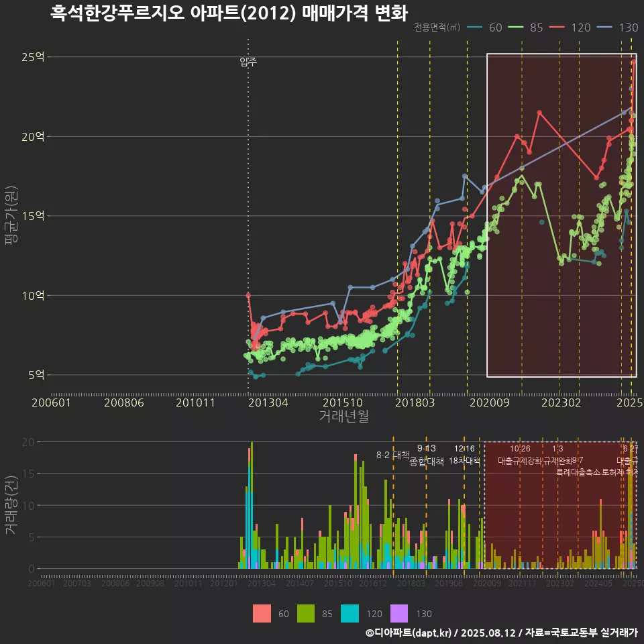Click the 18차대책 annotation text
Screen dimensions: 644x644
click(464, 461)
